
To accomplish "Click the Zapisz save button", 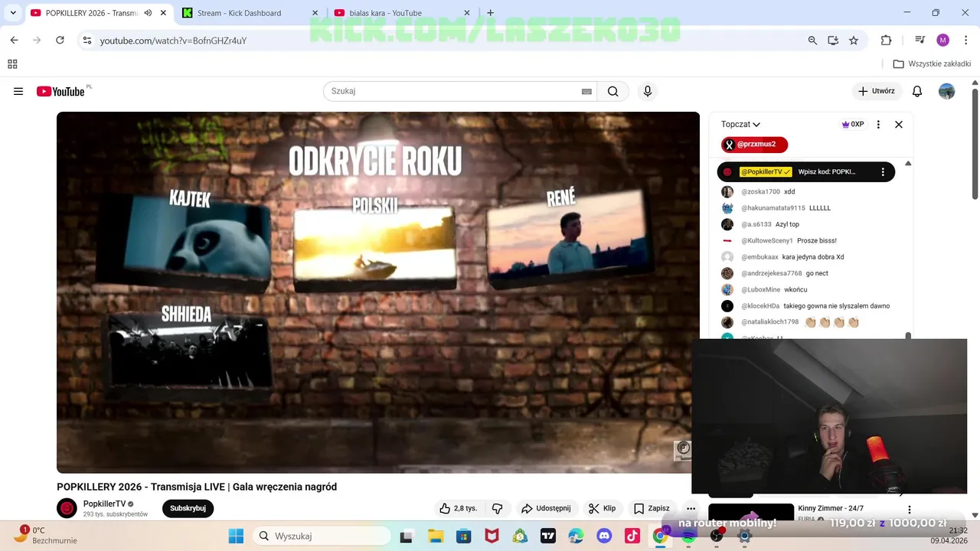I will 652,508.
